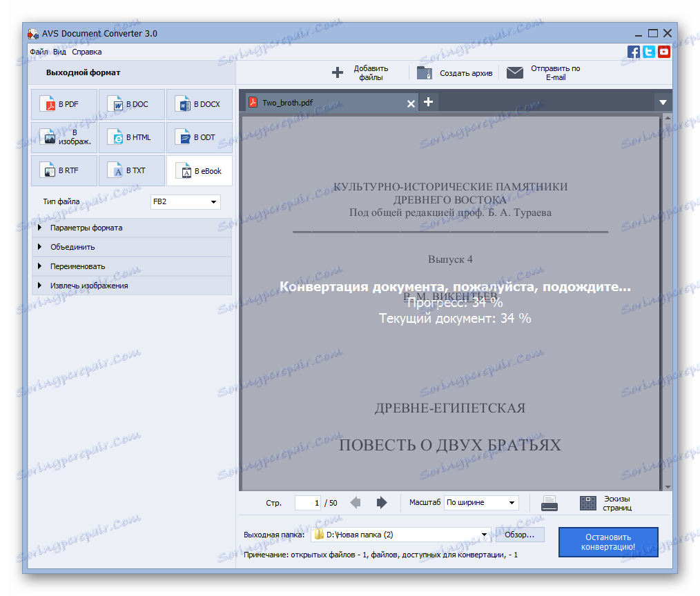Open the tab list dropdown arrow

(x=663, y=102)
